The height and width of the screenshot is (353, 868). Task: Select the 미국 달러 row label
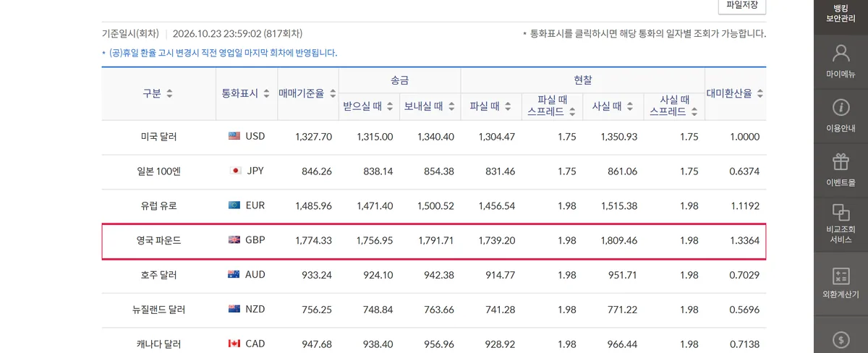click(158, 137)
